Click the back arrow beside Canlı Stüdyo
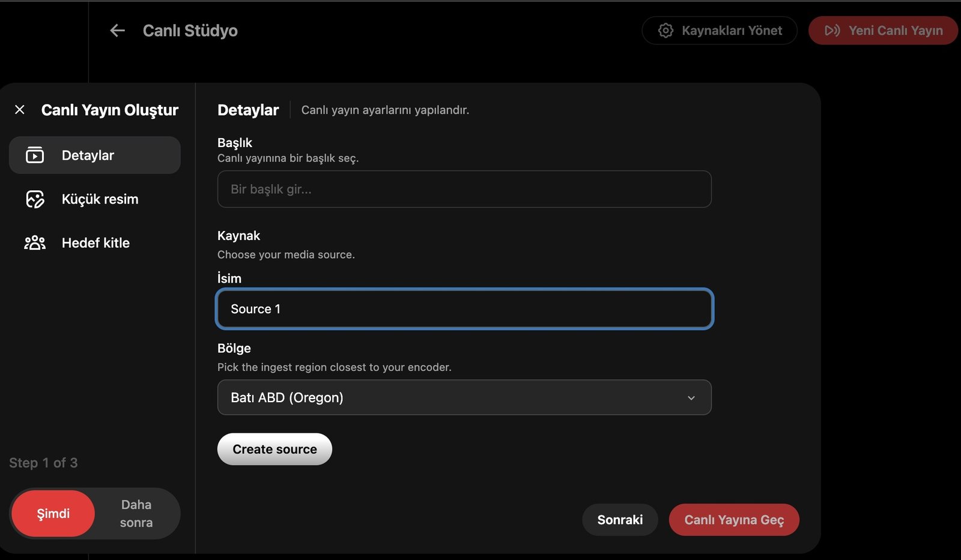 pyautogui.click(x=117, y=31)
